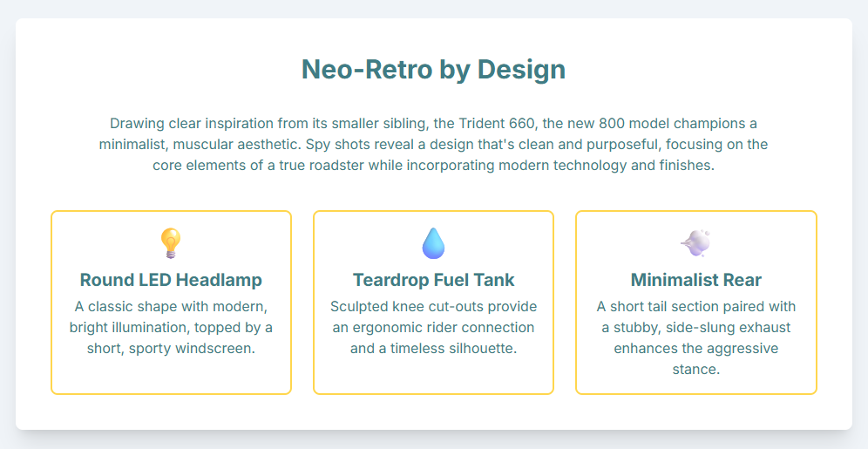868x449 pixels.
Task: Select the Minimalist Rear card title
Action: click(695, 280)
